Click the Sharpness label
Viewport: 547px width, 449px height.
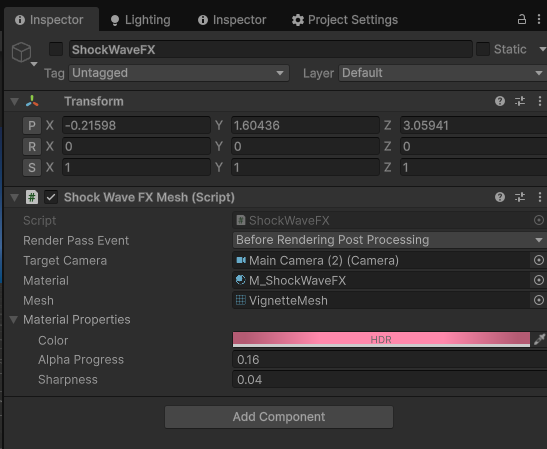coord(68,380)
